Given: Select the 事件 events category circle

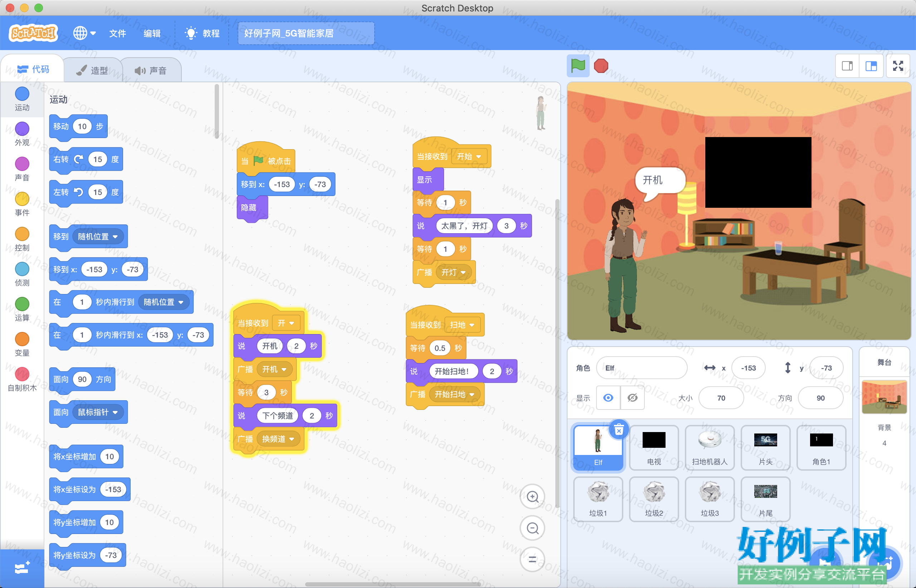Looking at the screenshot, I should coord(22,199).
